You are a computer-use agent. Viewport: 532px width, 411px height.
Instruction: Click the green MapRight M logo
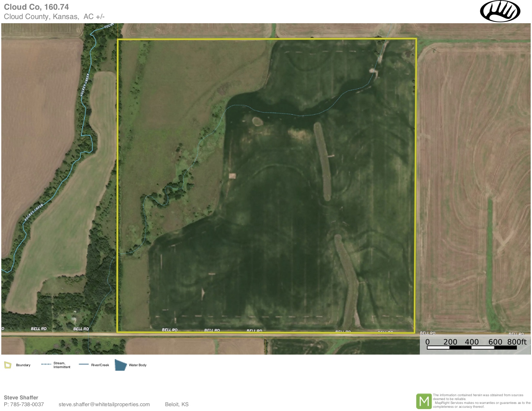424,401
